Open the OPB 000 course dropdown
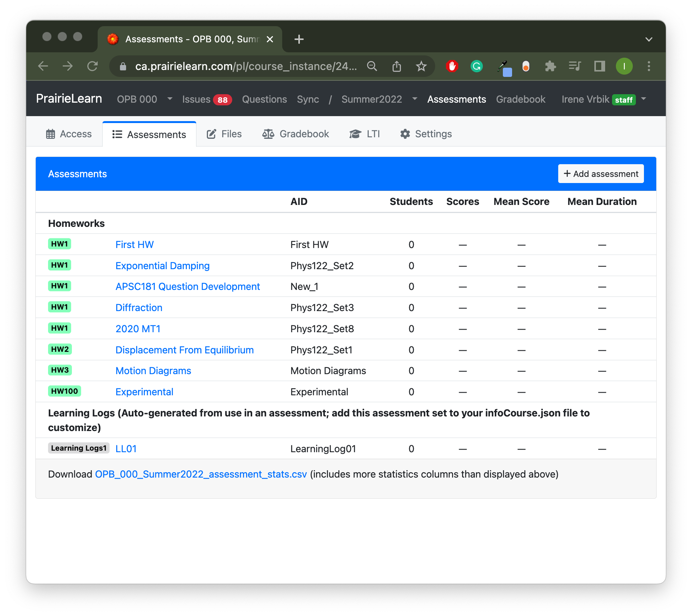The height and width of the screenshot is (616, 692). [145, 99]
